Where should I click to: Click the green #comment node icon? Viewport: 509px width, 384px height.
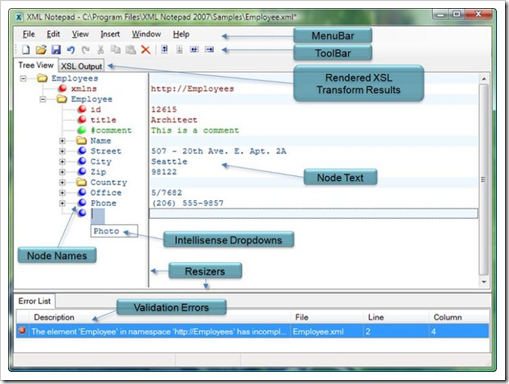point(82,130)
